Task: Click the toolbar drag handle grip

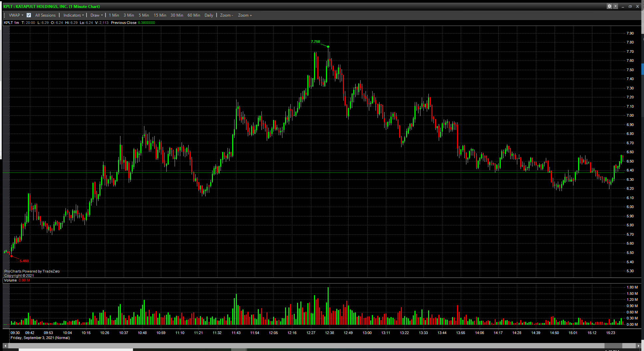Action: 4,15
